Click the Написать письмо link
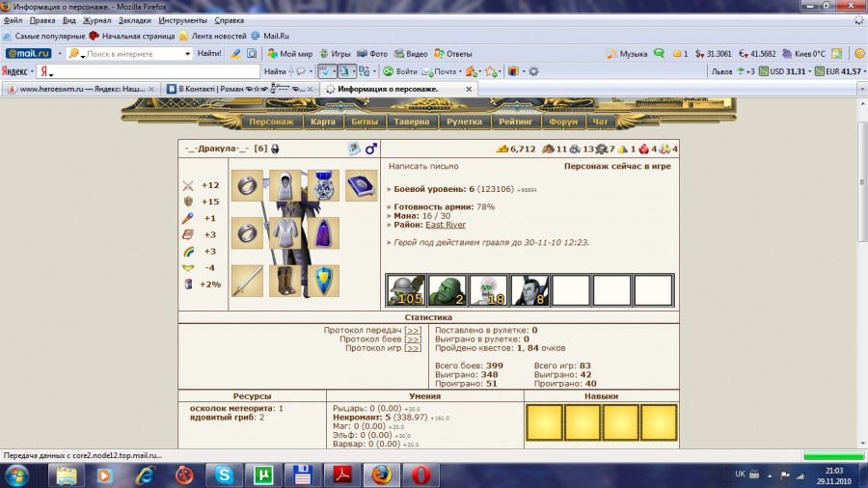 [x=423, y=166]
